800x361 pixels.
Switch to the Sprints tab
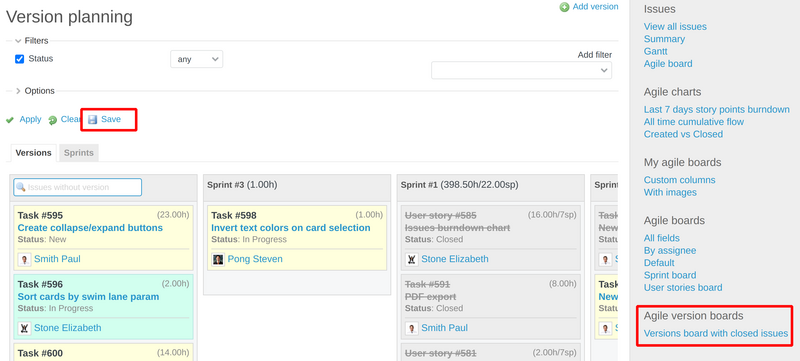click(x=79, y=153)
